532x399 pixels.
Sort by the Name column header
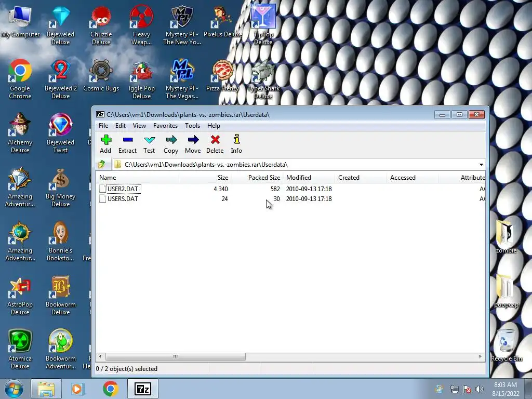(137, 178)
